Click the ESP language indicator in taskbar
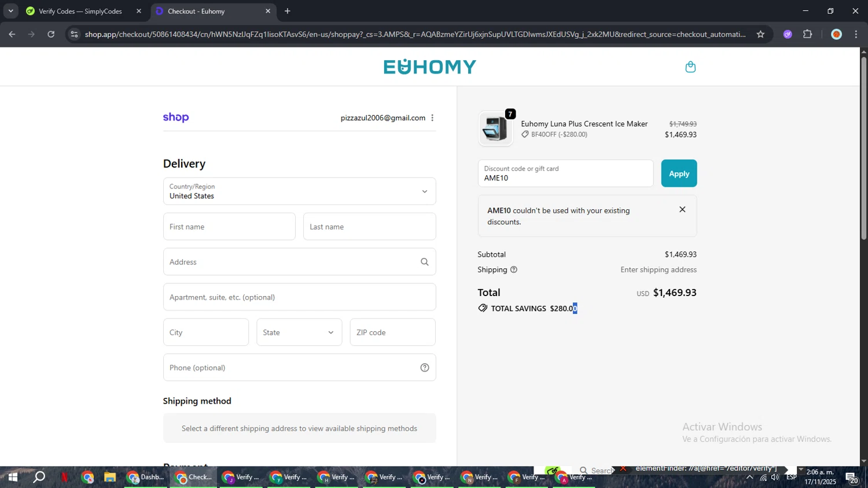Screen dimensions: 868x488 (791, 477)
